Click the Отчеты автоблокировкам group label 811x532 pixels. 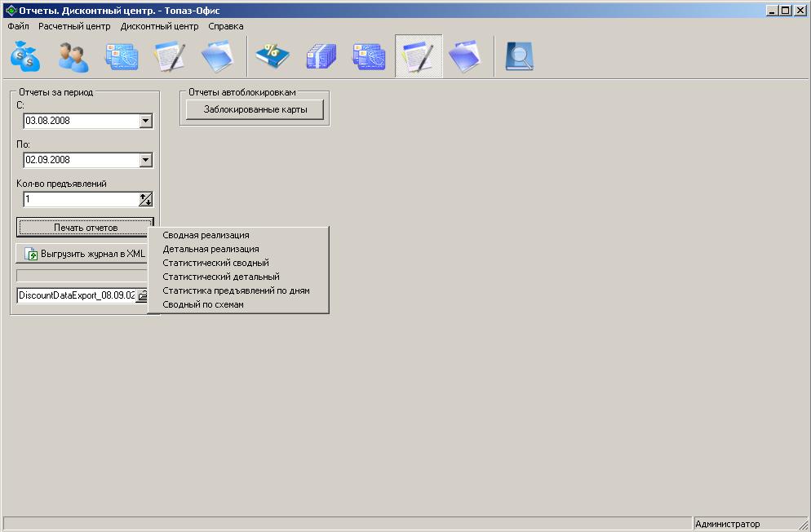(x=242, y=92)
